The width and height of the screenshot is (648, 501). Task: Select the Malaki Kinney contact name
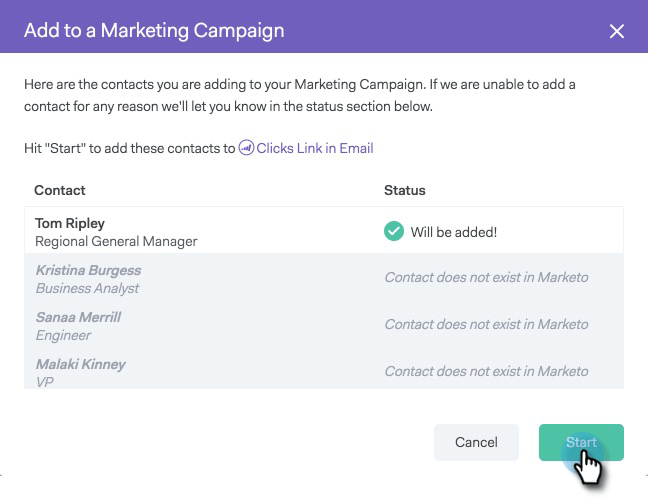point(80,364)
